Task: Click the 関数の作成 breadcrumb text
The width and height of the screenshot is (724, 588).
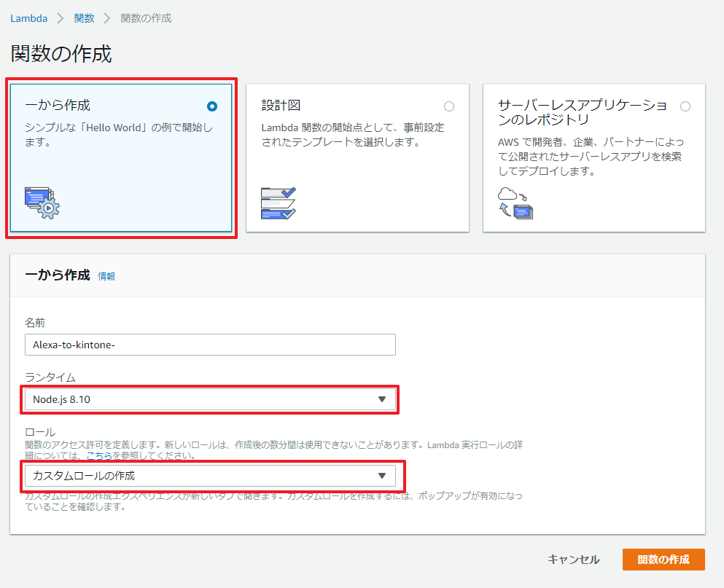Action: click(x=146, y=18)
